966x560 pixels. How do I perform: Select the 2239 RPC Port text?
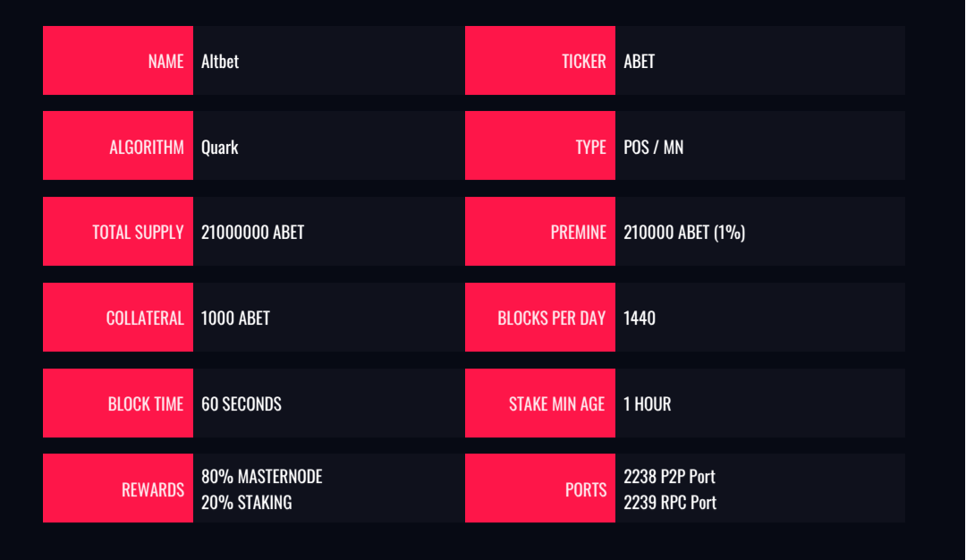[670, 503]
